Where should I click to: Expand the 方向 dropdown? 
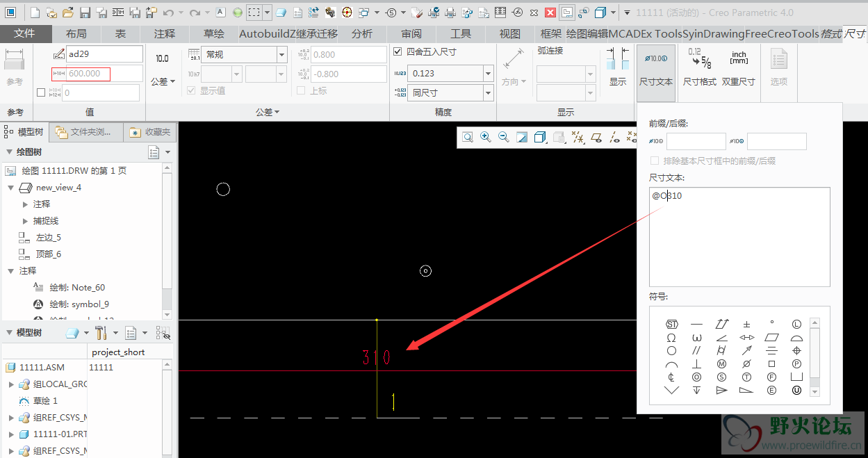514,81
